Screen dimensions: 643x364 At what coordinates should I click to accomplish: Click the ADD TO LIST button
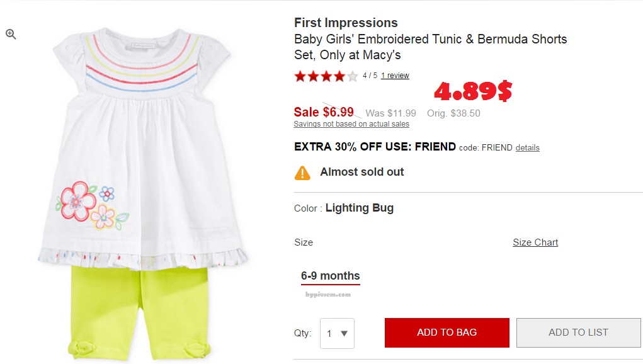(578, 333)
